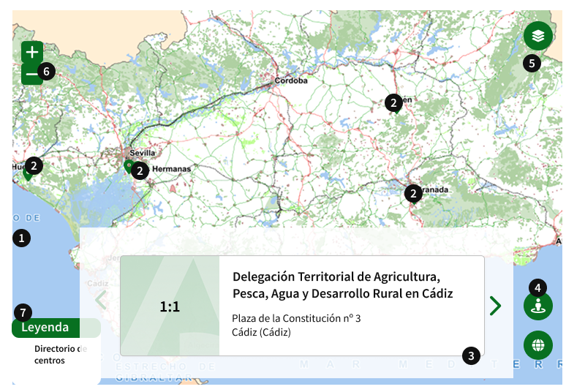Zoom out with the minus button
This screenshot has height=392, width=566.
(x=32, y=74)
